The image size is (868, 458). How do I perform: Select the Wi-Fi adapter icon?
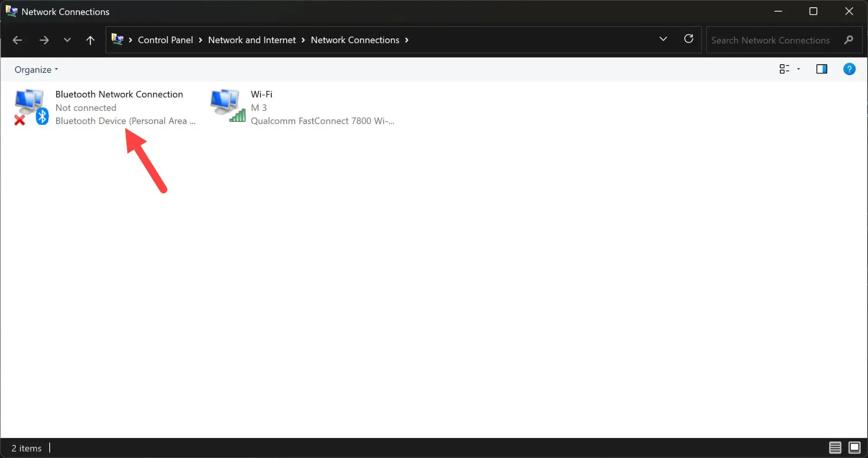(x=228, y=106)
